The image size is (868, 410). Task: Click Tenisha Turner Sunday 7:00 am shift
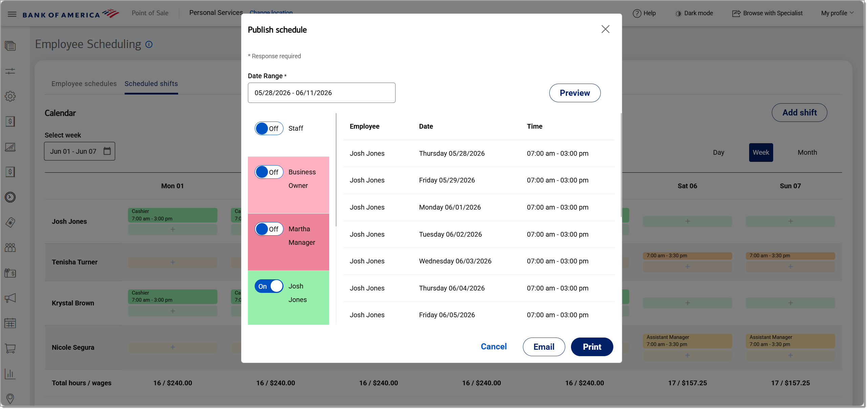tap(790, 256)
